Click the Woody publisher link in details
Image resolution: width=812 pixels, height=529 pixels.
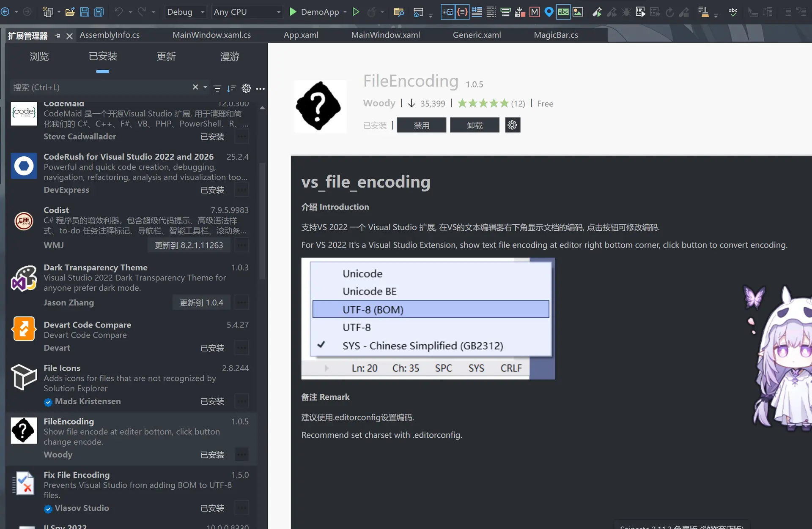[x=379, y=103]
